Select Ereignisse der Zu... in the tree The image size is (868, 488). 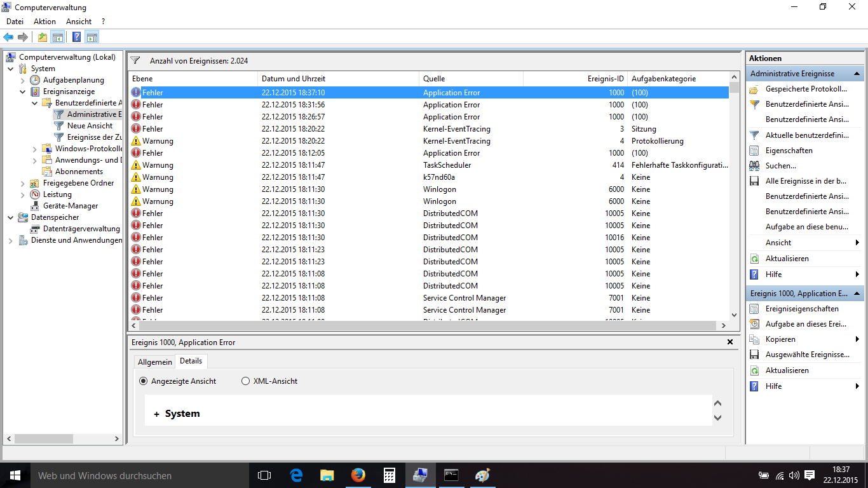(94, 137)
